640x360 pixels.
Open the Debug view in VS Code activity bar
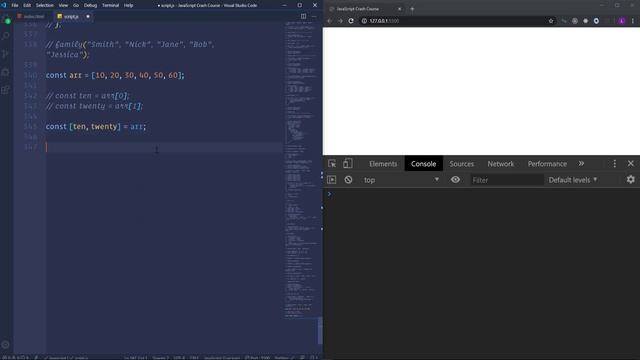(x=6, y=72)
